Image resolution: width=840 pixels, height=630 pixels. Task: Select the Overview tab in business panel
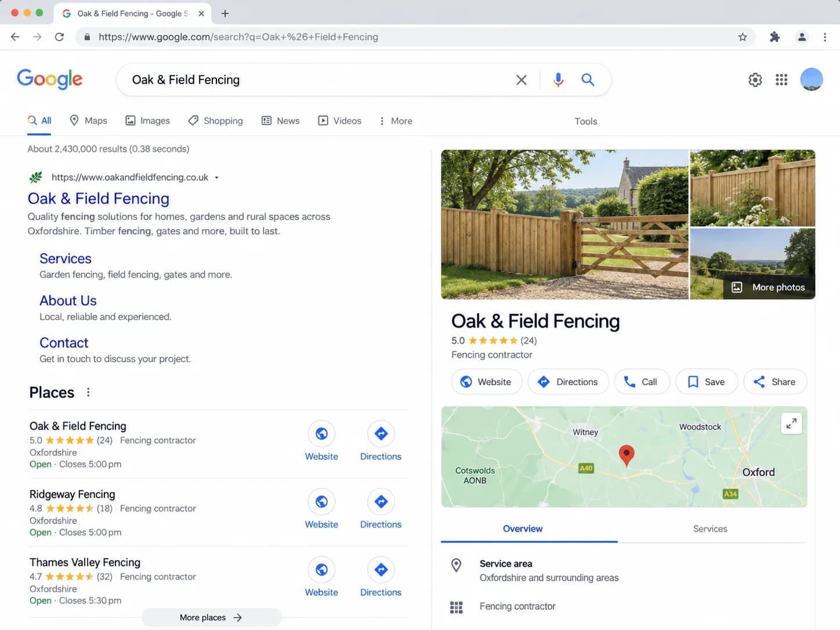pyautogui.click(x=523, y=528)
